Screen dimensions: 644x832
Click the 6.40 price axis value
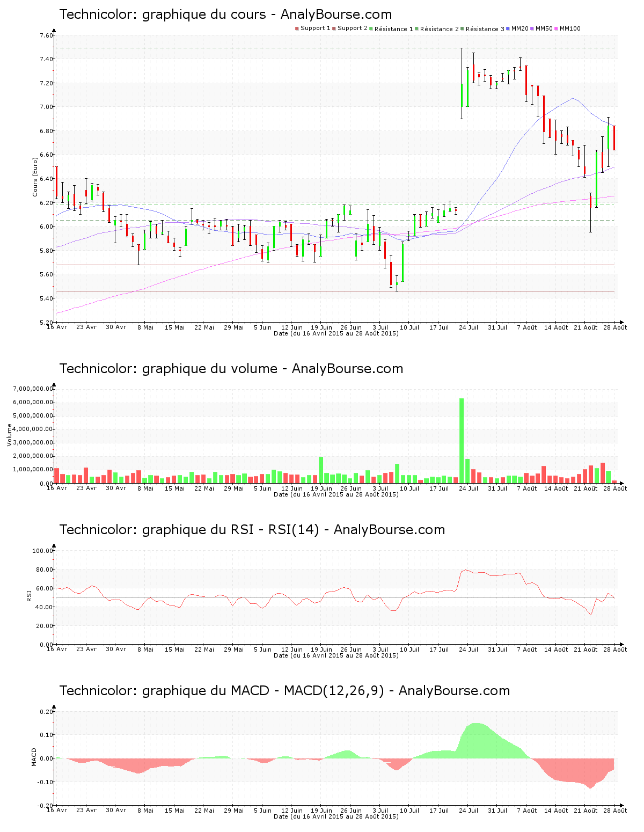click(x=46, y=179)
